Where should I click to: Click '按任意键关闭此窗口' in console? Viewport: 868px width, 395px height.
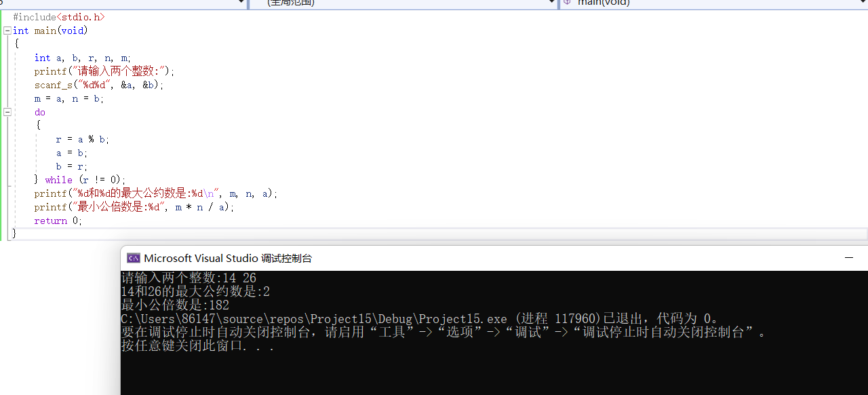197,345
